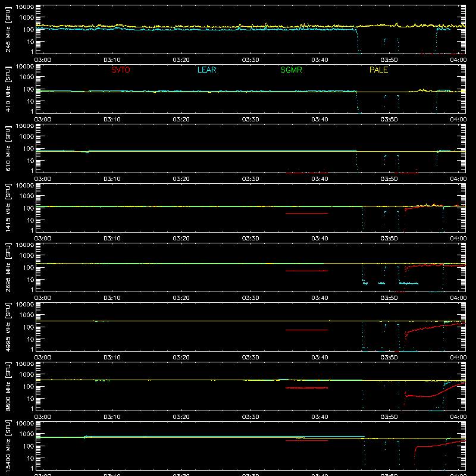Click 03:20 time label under 4995 MHz panel
Viewport: 476px width, 476px height.
[181, 358]
